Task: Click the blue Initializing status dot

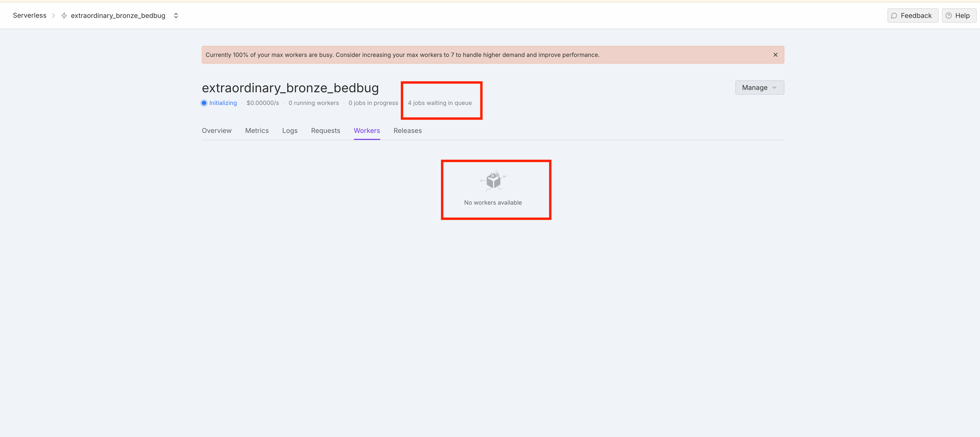Action: 204,103
